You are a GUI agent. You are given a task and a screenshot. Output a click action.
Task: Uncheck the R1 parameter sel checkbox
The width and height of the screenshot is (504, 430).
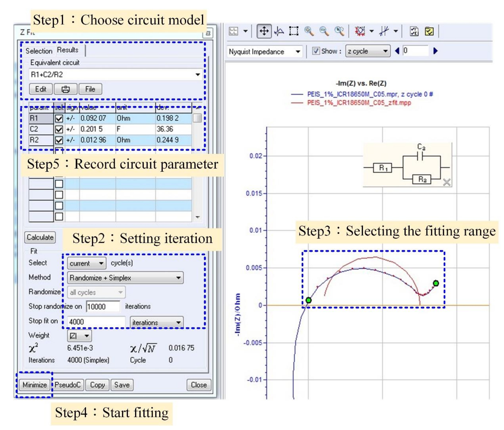(59, 119)
